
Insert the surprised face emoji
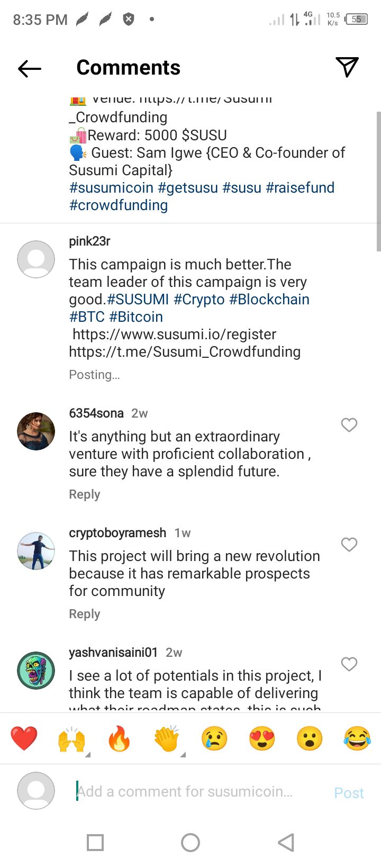click(310, 738)
